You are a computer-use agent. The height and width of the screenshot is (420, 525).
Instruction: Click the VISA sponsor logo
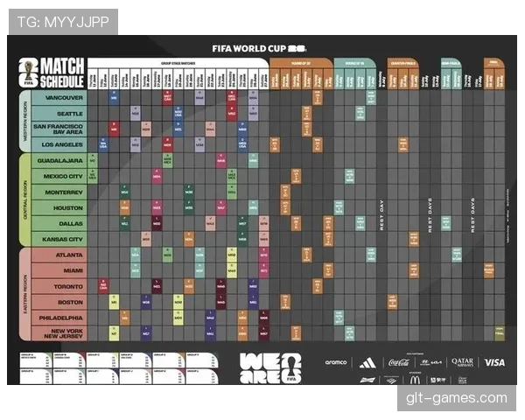[x=494, y=363]
